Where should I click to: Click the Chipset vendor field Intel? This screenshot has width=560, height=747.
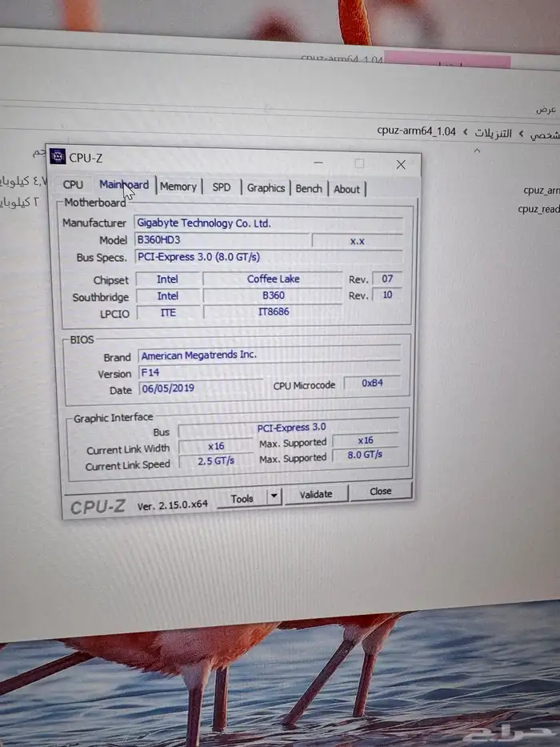[168, 279]
